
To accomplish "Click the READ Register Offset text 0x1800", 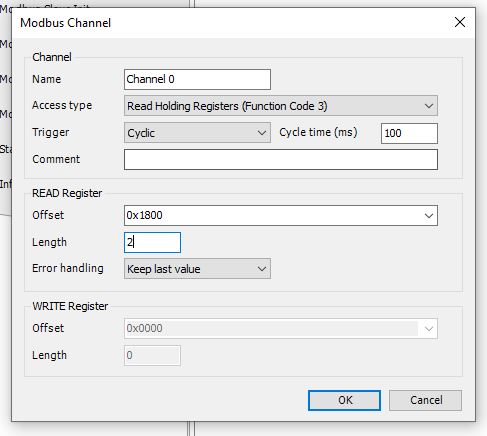I will click(x=145, y=215).
